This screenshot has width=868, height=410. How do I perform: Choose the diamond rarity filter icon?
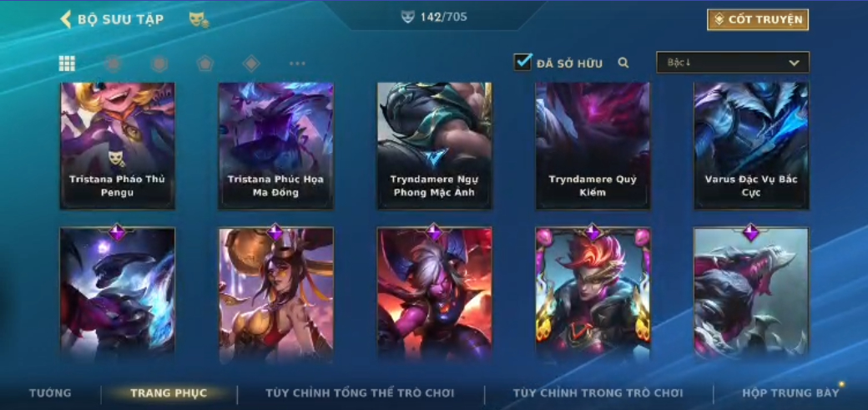[251, 63]
